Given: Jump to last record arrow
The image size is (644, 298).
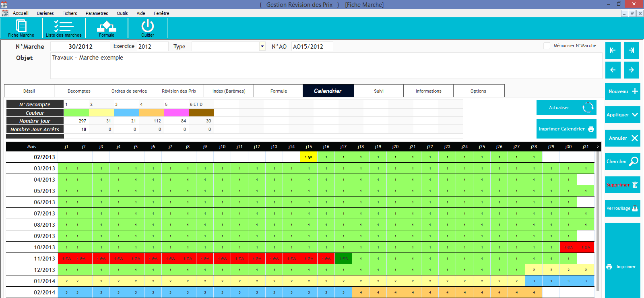Looking at the screenshot, I should (x=632, y=50).
